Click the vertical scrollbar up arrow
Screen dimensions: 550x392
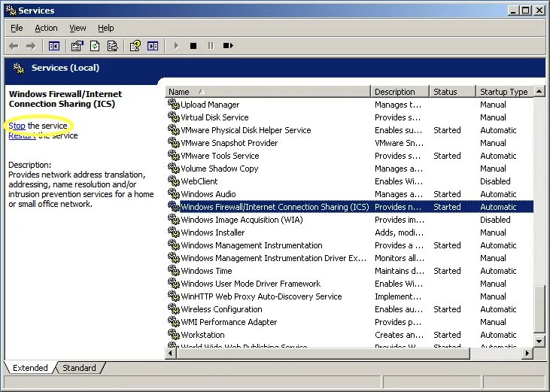pos(539,91)
